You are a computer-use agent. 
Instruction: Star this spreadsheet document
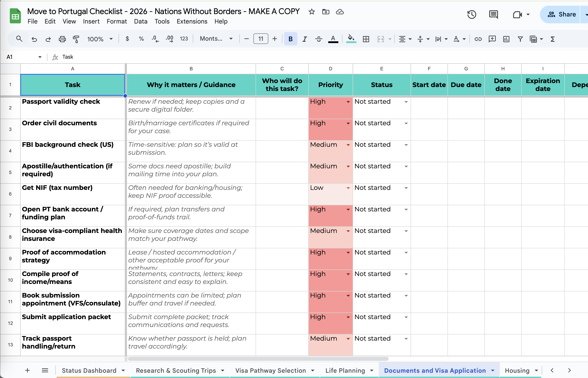point(312,11)
